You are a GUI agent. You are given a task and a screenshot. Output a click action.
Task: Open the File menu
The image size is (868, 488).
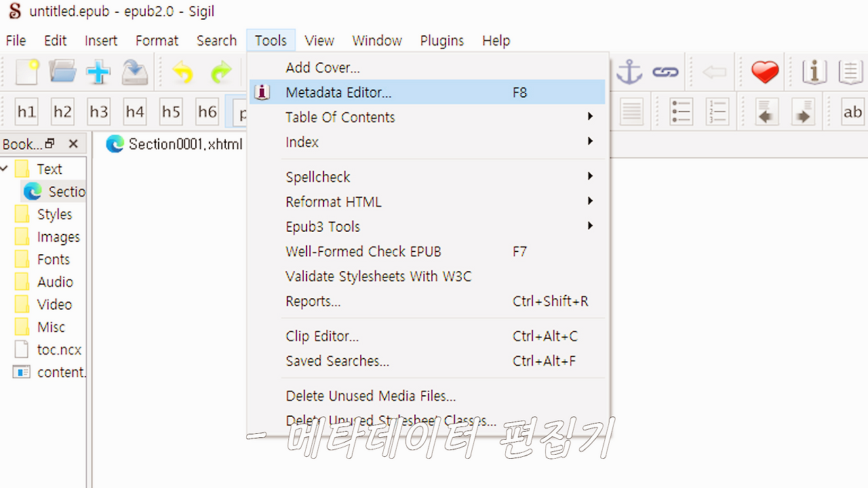(x=16, y=41)
